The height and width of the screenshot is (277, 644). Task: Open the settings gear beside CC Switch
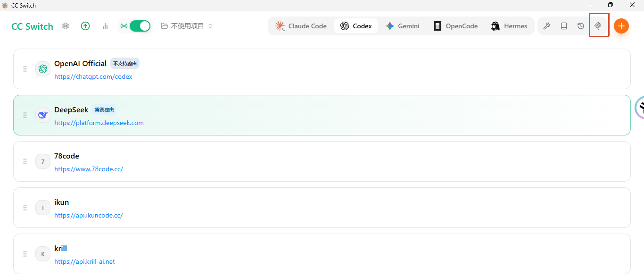click(66, 26)
